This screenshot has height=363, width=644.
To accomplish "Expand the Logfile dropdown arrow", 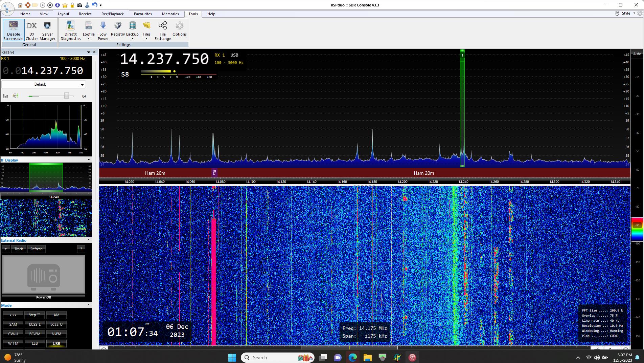I will coord(88,38).
